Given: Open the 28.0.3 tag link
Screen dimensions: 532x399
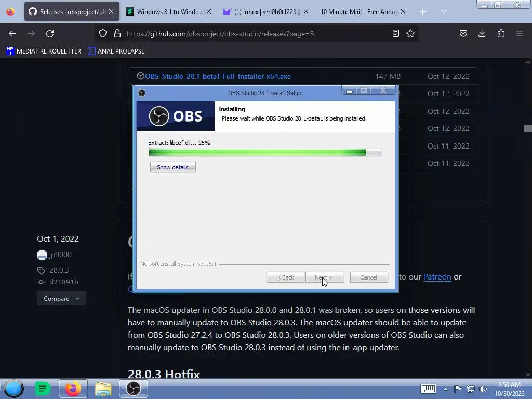Looking at the screenshot, I should (59, 270).
